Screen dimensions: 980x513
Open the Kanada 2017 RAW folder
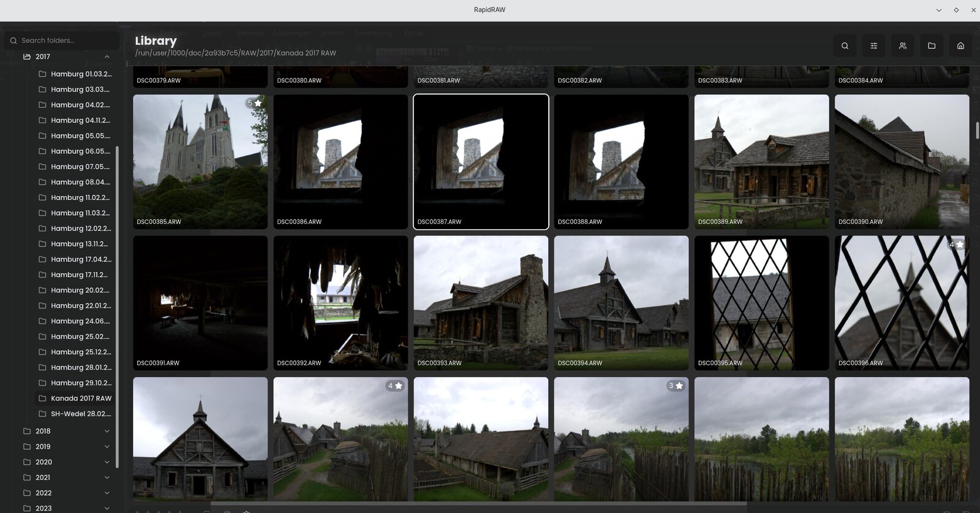point(81,398)
